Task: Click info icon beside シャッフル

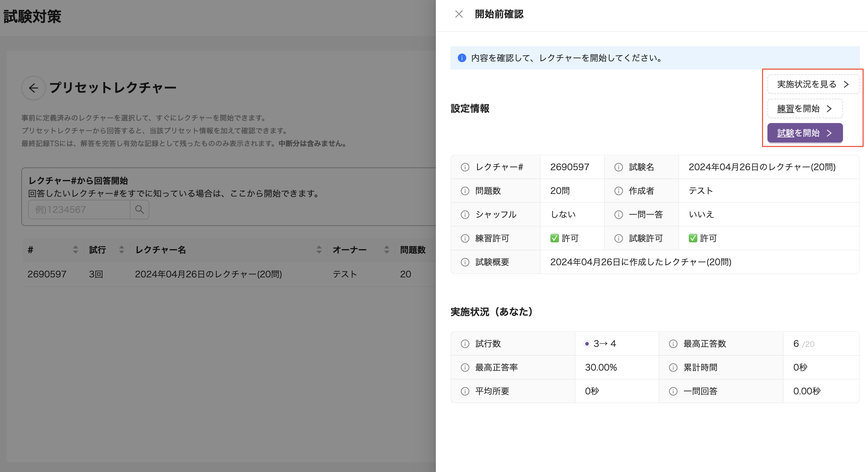Action: pyautogui.click(x=465, y=215)
